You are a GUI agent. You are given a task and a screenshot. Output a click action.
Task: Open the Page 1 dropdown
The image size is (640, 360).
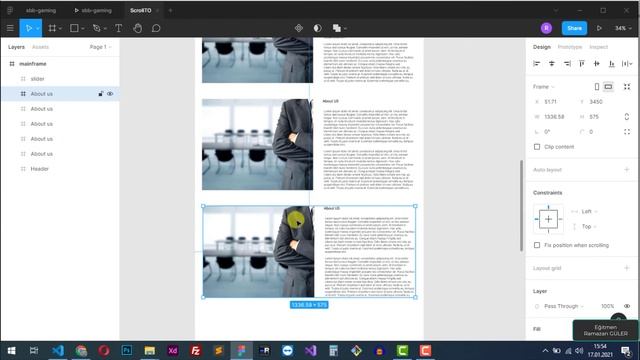[100, 47]
